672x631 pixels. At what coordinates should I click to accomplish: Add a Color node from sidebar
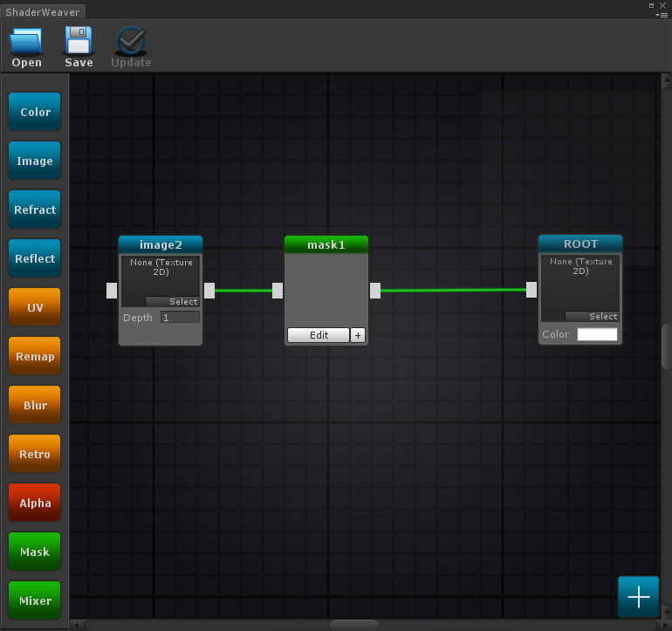(35, 112)
